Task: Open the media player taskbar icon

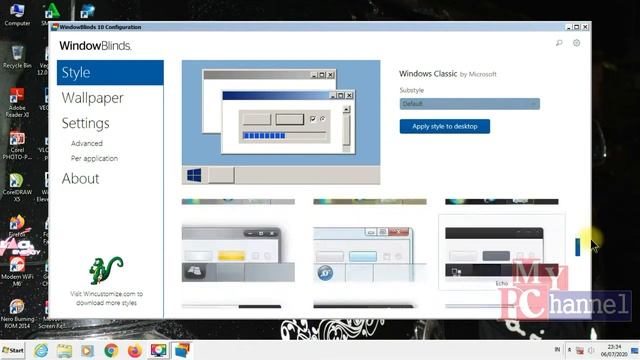Action: [x=87, y=350]
